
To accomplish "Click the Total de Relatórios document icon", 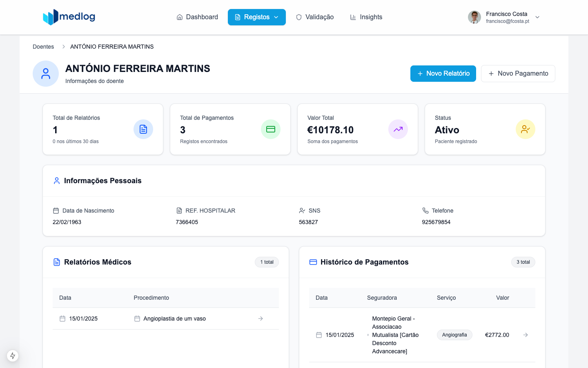I will (x=143, y=129).
